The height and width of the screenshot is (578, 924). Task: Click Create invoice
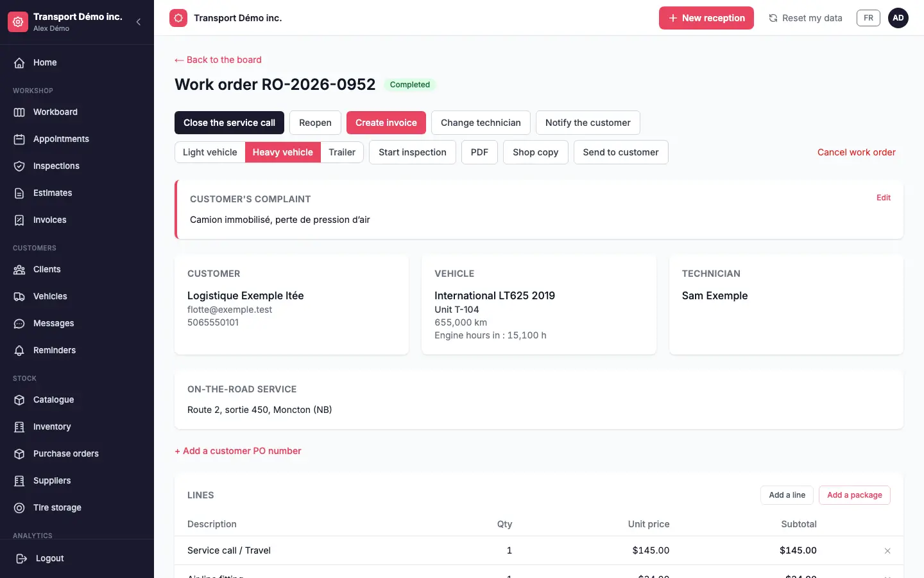point(386,123)
